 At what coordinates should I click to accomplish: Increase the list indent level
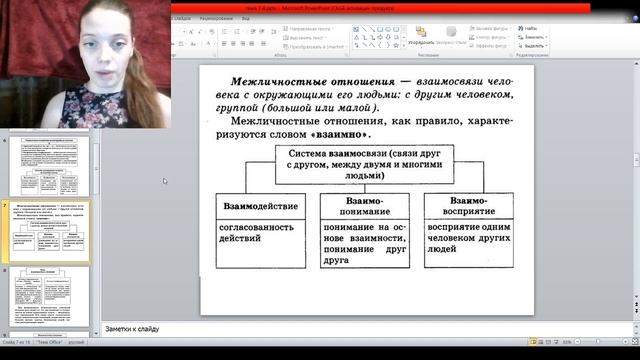tap(262, 31)
